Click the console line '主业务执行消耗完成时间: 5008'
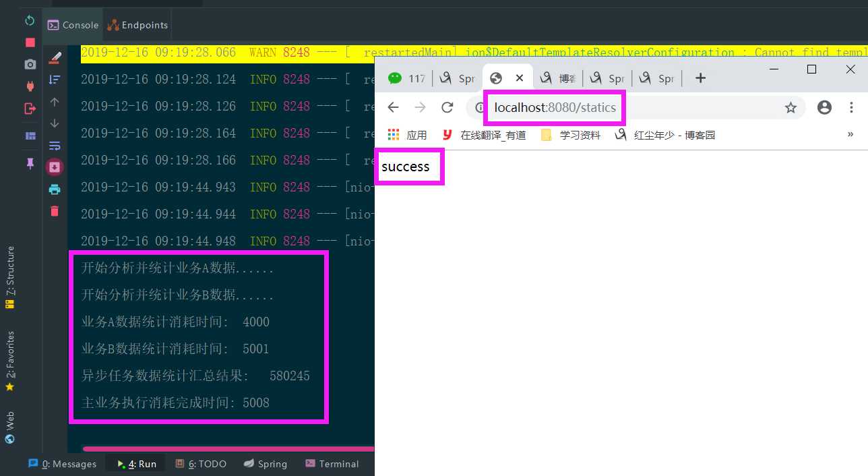Viewport: 868px width, 476px height. (x=175, y=403)
